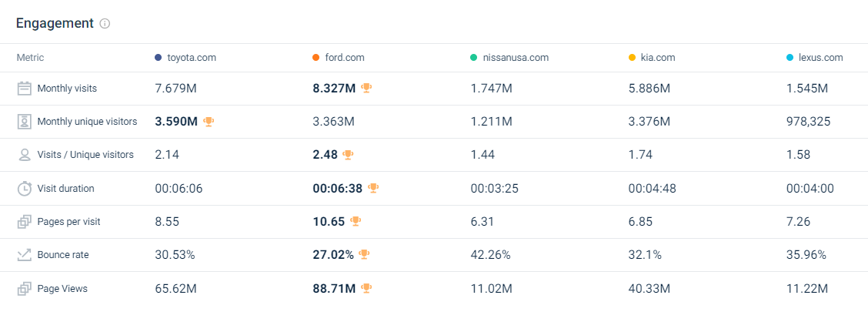The image size is (868, 322).
Task: Click the trophy next to 3.590M
Action: (208, 122)
